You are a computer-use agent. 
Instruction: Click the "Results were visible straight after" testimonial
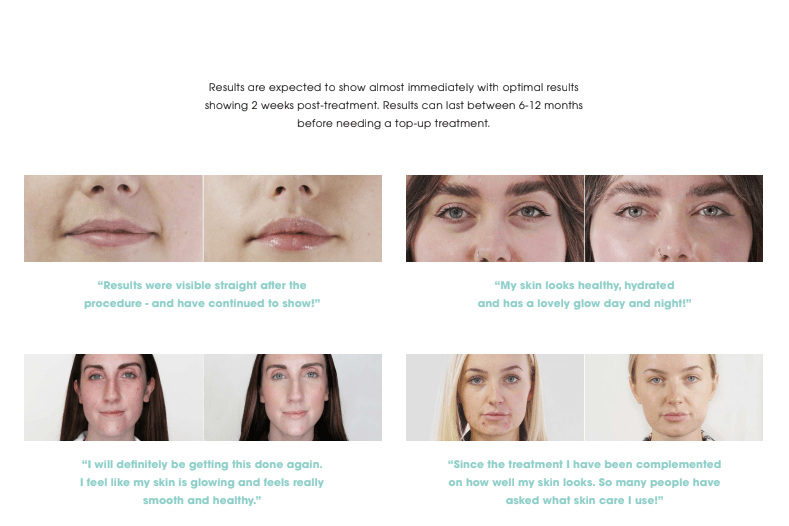[202, 294]
